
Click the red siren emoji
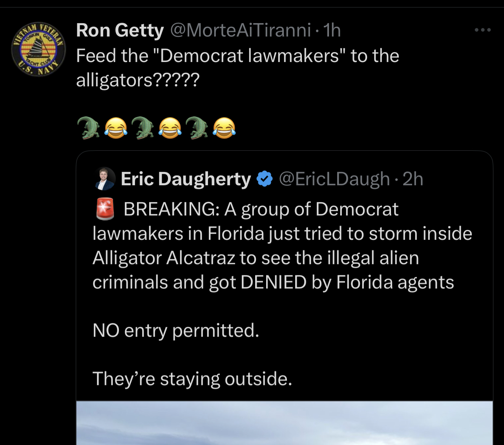pyautogui.click(x=105, y=209)
